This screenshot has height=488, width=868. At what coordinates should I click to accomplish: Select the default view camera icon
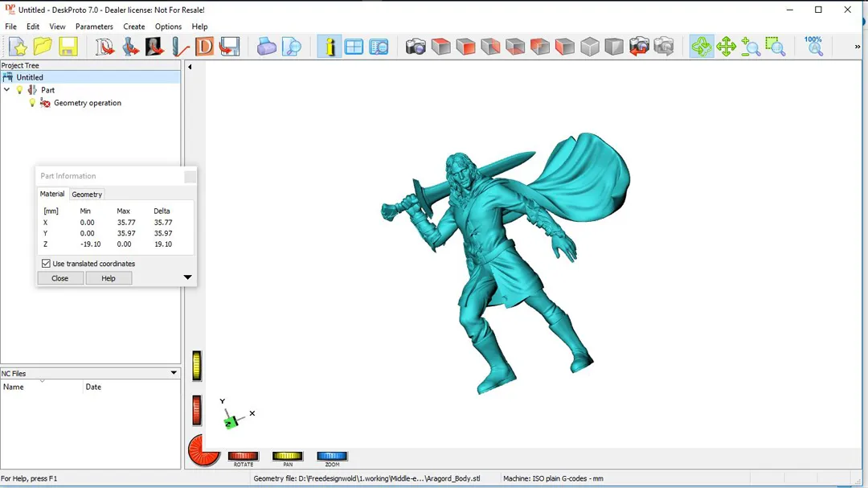[x=416, y=47]
